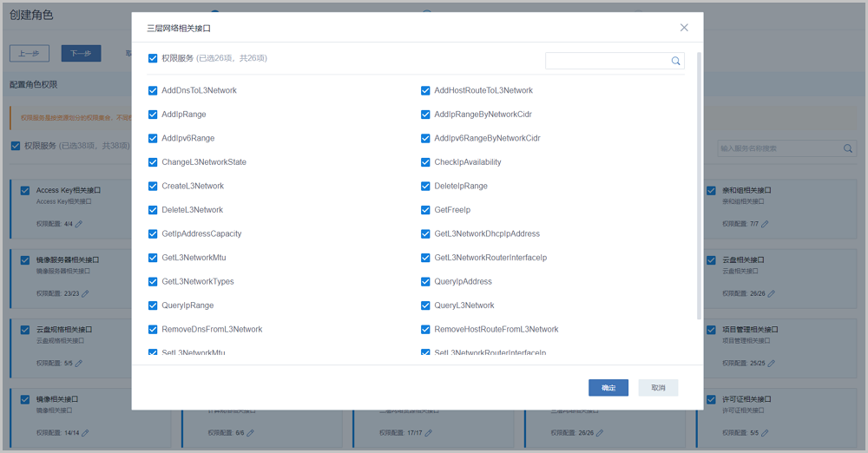Toggle the CheckIpAvailability checkbox
Screen dimensions: 868x453
click(426, 162)
